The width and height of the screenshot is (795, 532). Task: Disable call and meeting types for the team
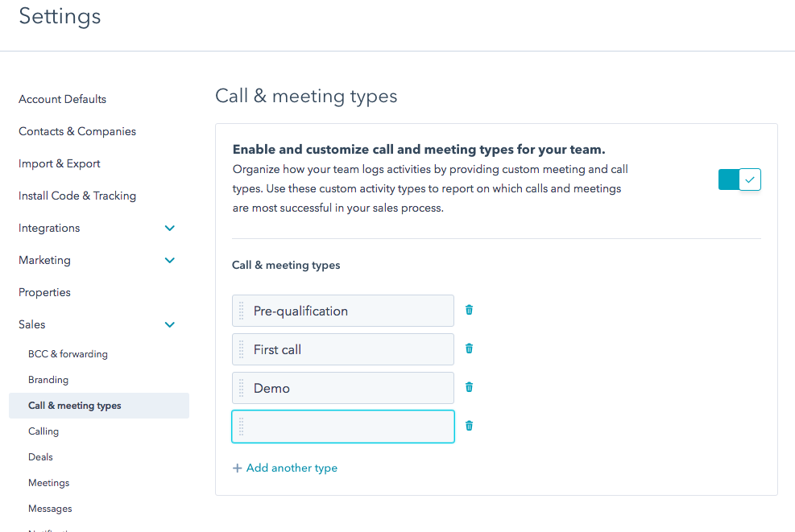[739, 179]
